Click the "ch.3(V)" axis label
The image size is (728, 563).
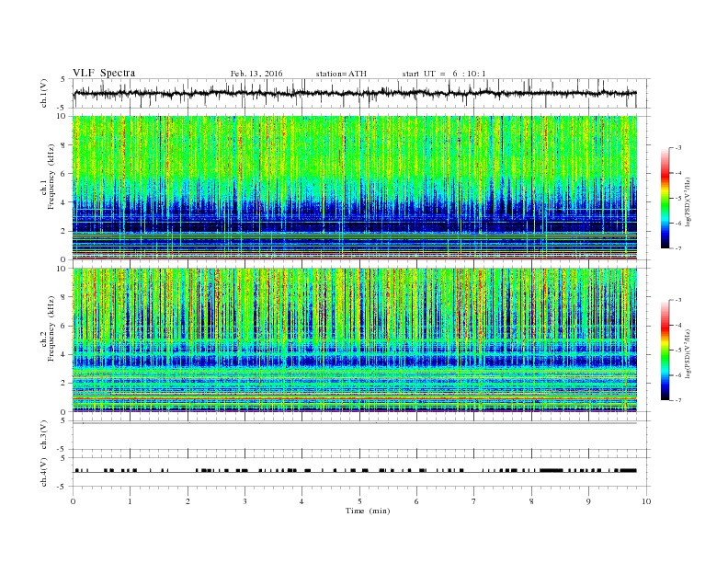click(x=44, y=435)
